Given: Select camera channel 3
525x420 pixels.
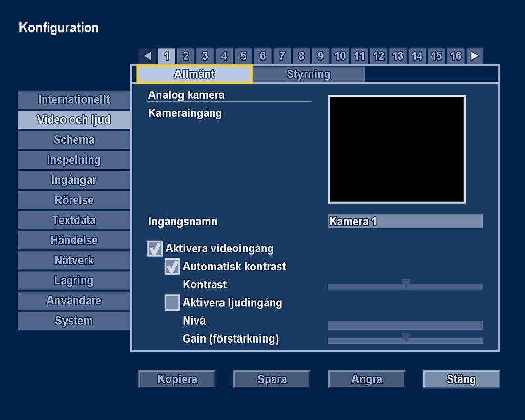Looking at the screenshot, I should coord(205,56).
